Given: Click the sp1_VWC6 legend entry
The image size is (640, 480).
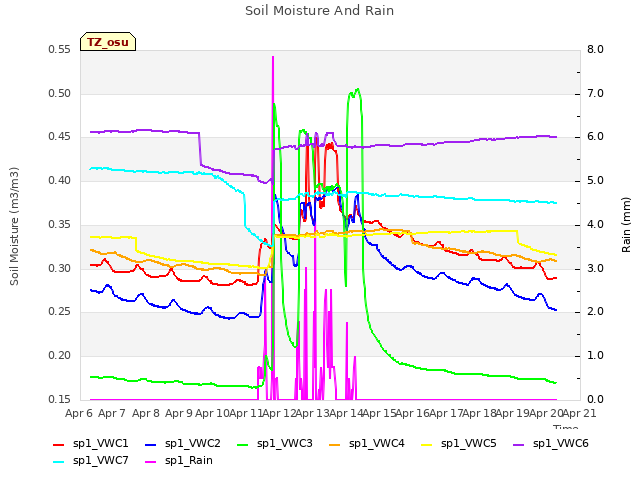Looking at the screenshot, I should tap(551, 444).
